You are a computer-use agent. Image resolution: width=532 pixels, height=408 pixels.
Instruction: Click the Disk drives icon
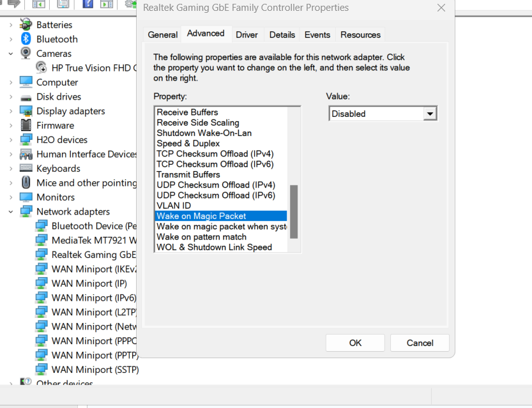point(26,98)
